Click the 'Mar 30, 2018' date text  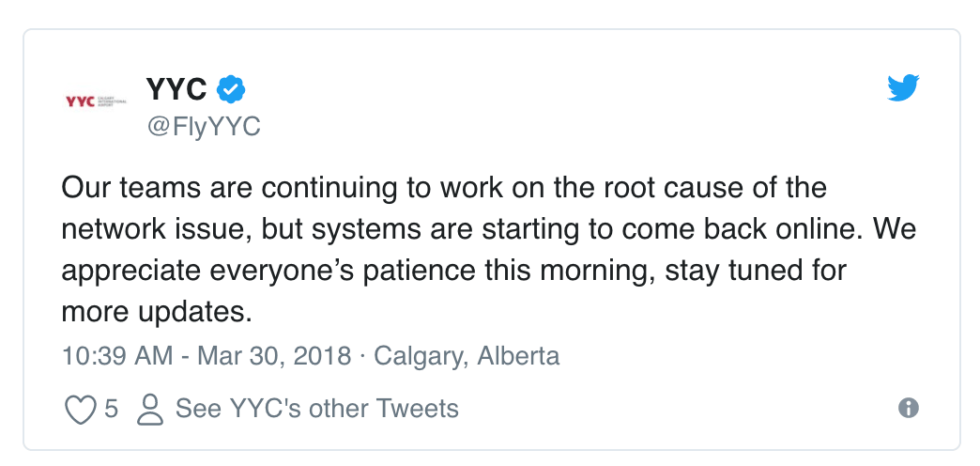(x=274, y=356)
